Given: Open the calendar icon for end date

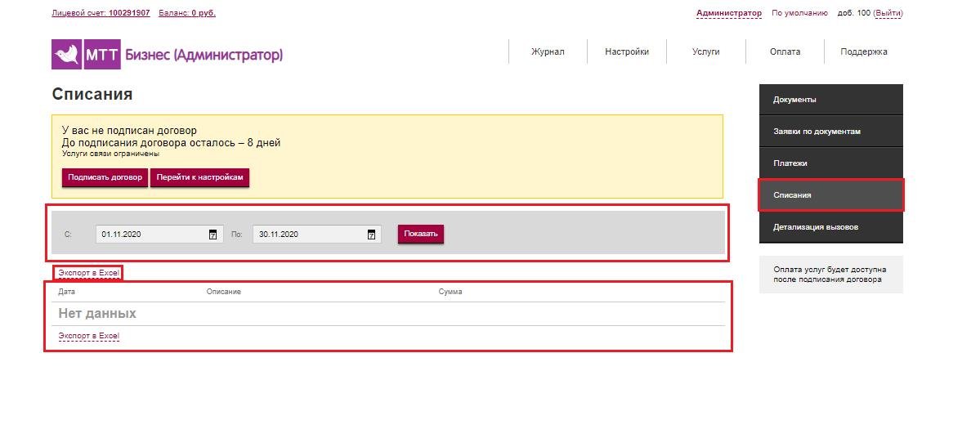Looking at the screenshot, I should pyautogui.click(x=371, y=235).
